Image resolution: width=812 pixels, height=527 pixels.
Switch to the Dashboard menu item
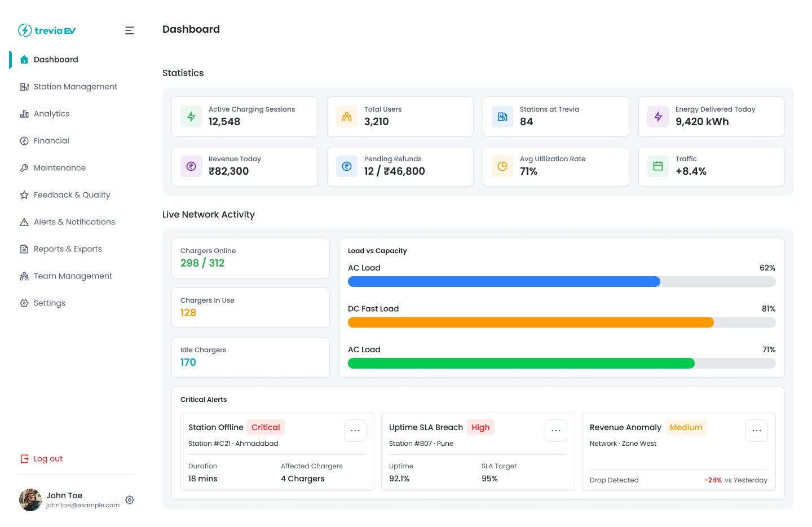[56, 59]
